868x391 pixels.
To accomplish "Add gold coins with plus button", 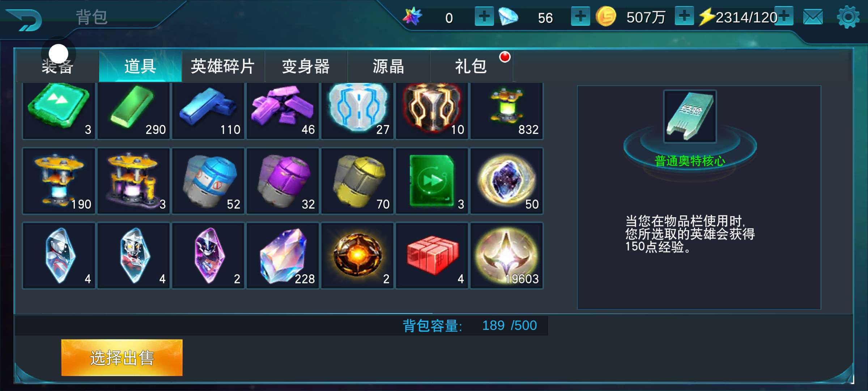I will tap(684, 16).
